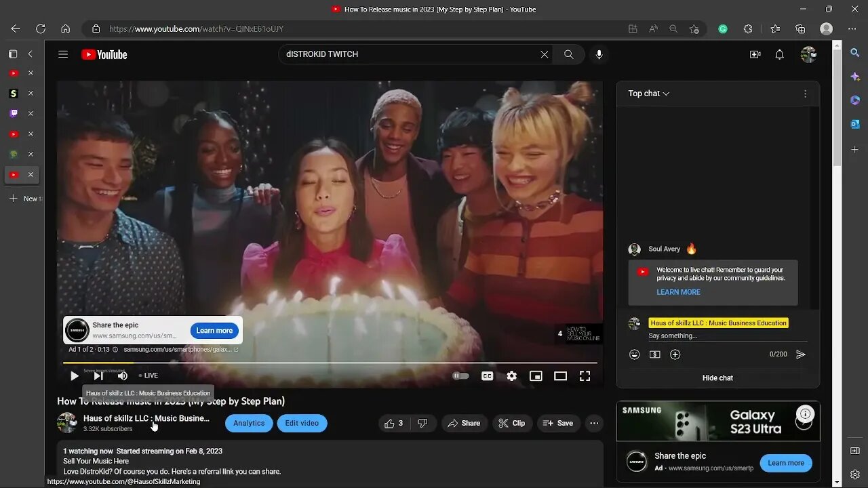Viewport: 868px width, 488px height.
Task: Add this page to favorites star
Action: click(x=694, y=29)
